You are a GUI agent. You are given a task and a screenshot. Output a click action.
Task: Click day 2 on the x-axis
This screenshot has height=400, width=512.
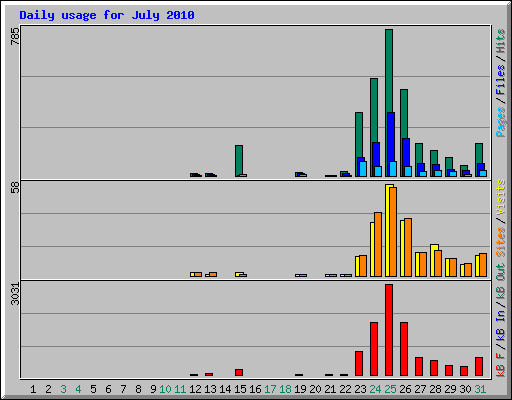tap(48, 389)
